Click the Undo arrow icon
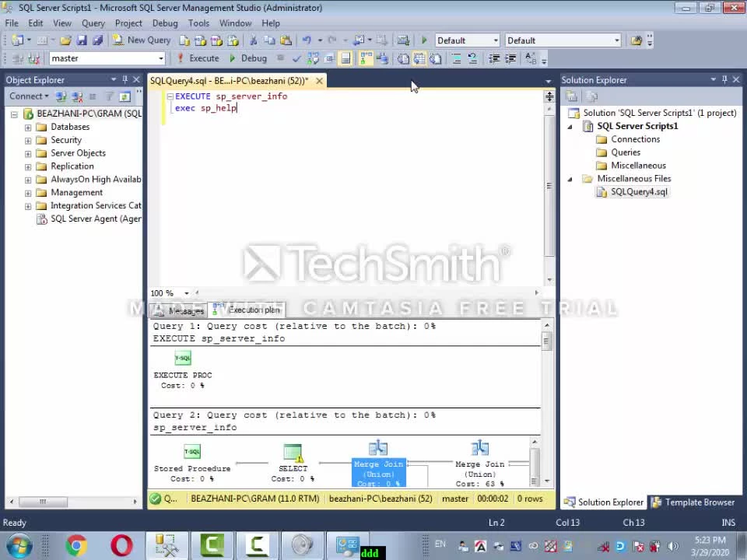 (307, 40)
